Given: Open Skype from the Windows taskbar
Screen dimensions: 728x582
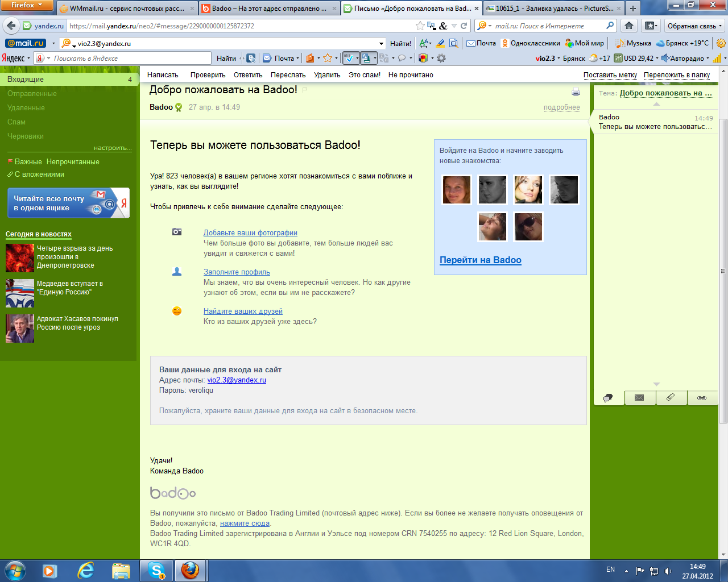Looking at the screenshot, I should click(156, 570).
